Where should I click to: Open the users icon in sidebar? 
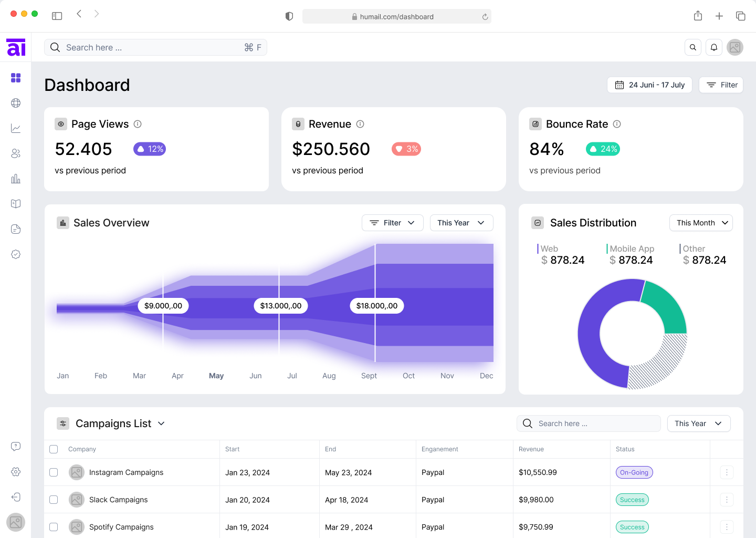[x=16, y=153]
